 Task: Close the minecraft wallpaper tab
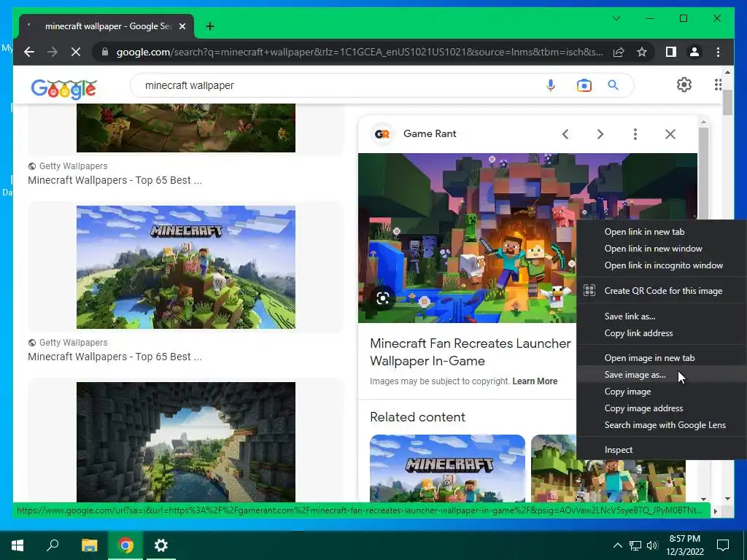(x=182, y=26)
